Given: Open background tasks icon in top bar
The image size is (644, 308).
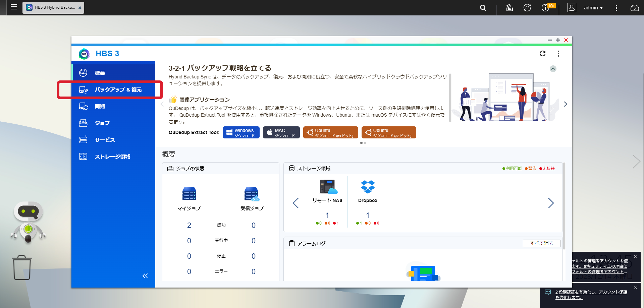Looking at the screenshot, I should click(x=509, y=8).
